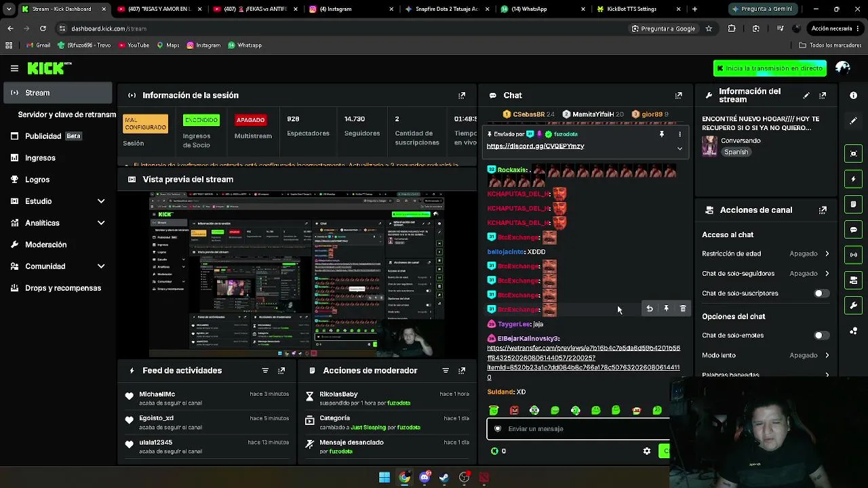The width and height of the screenshot is (868, 488).
Task: Reply to the hovered BtcExchange message
Action: (x=650, y=309)
